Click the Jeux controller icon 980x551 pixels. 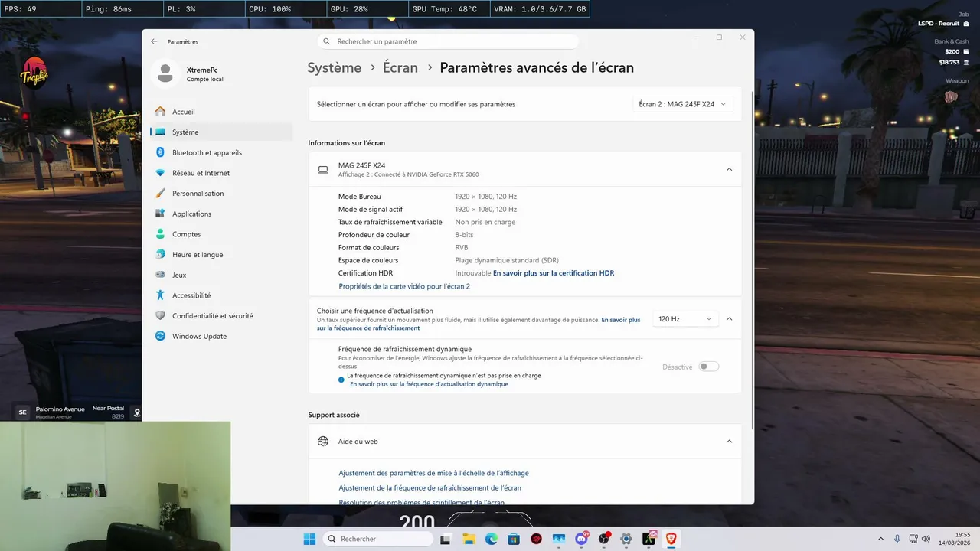[x=160, y=275]
